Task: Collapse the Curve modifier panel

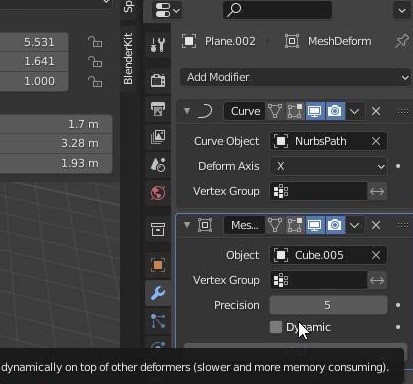Action: 187,111
